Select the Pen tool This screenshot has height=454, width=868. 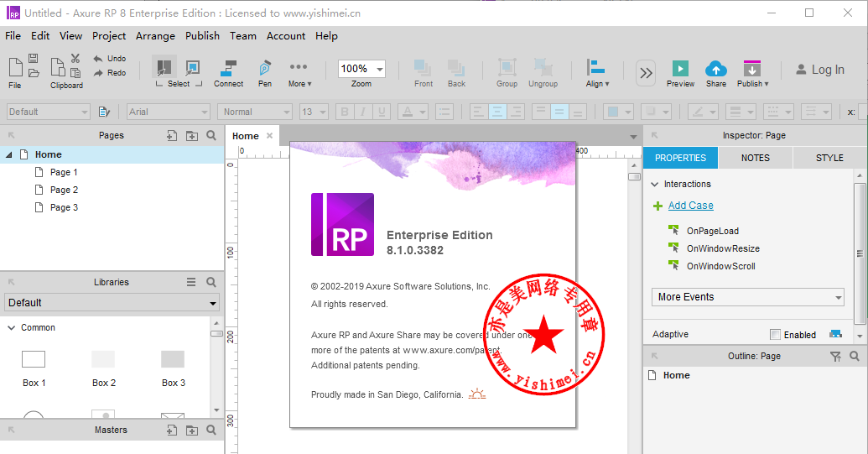click(265, 72)
